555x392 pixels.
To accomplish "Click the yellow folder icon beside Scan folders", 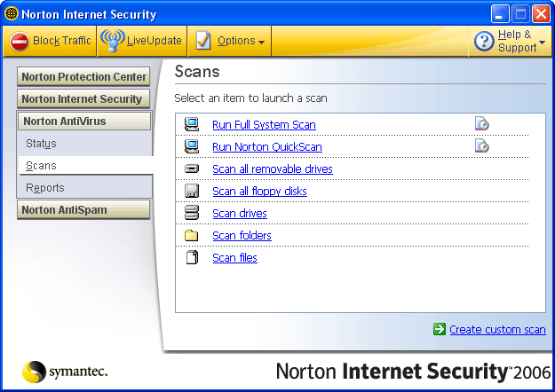I will coord(192,235).
